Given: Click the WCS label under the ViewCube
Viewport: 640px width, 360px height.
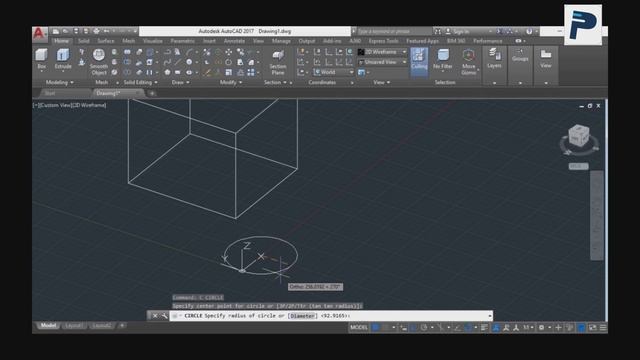Looking at the screenshot, I should 578,167.
